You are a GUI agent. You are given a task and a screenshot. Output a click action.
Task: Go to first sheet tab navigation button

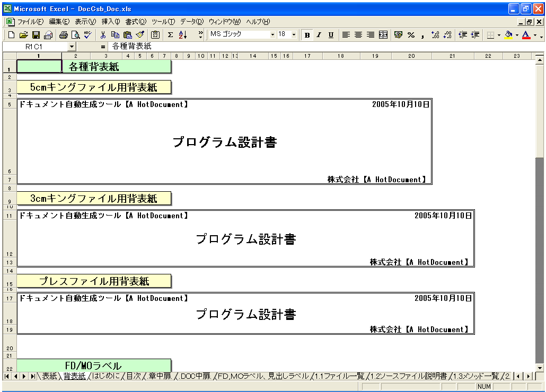point(6,376)
